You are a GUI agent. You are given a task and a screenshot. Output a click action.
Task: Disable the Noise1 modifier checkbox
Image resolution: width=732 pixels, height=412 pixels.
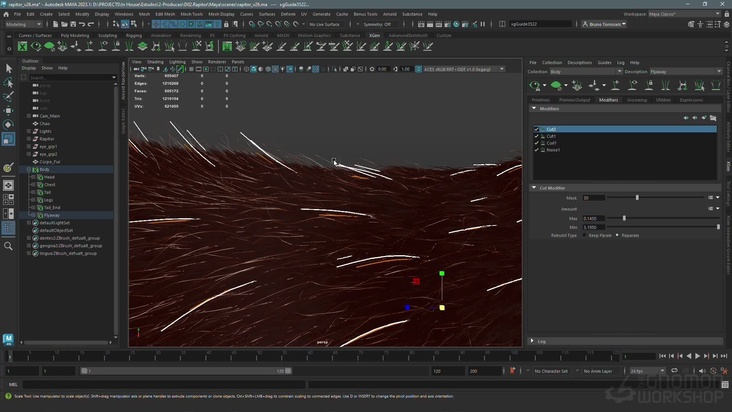click(537, 150)
